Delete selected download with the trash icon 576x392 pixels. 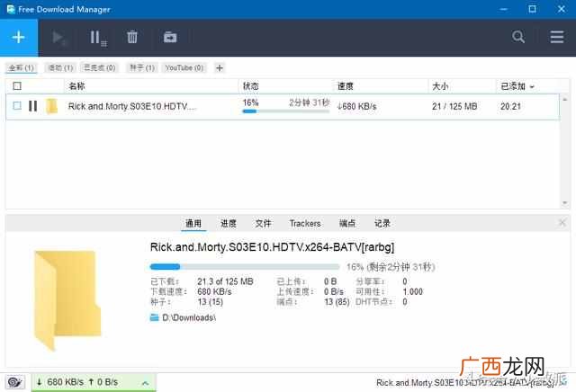[132, 37]
